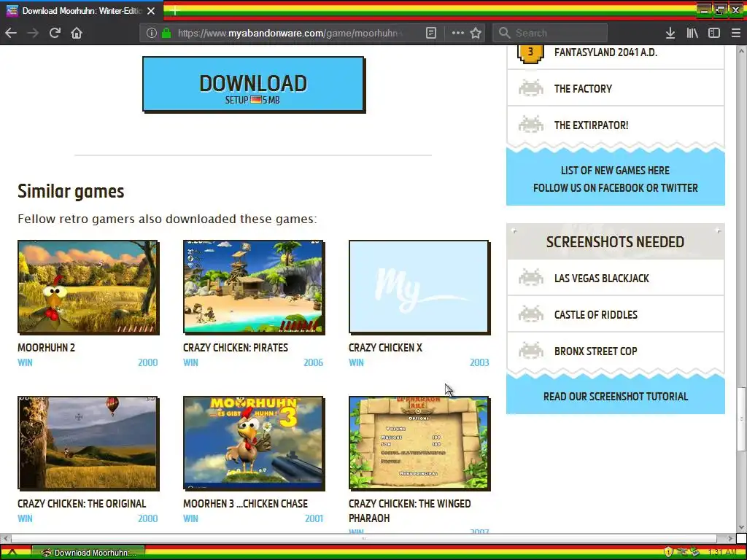Viewport: 747px width, 560px height.
Task: Open Crazy Chicken: The Original thumbnail
Action: point(88,443)
